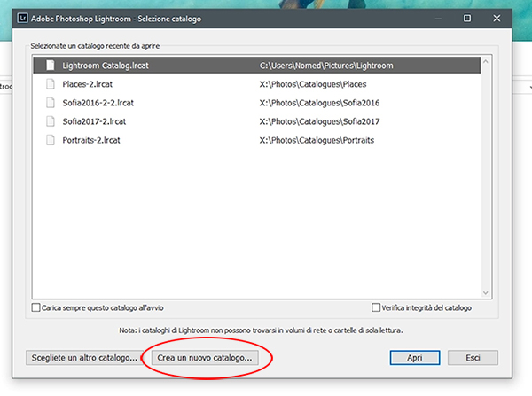
Task: Click 'Scegliete un altro catalogo...' button
Action: (84, 358)
